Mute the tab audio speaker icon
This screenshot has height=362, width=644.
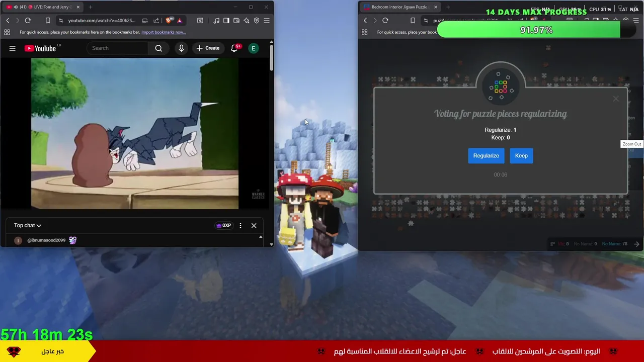coord(16,7)
